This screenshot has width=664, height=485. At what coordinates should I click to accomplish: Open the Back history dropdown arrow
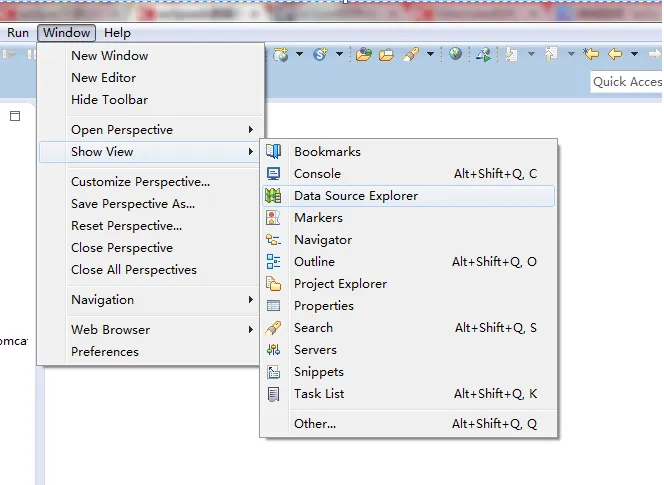tap(634, 54)
